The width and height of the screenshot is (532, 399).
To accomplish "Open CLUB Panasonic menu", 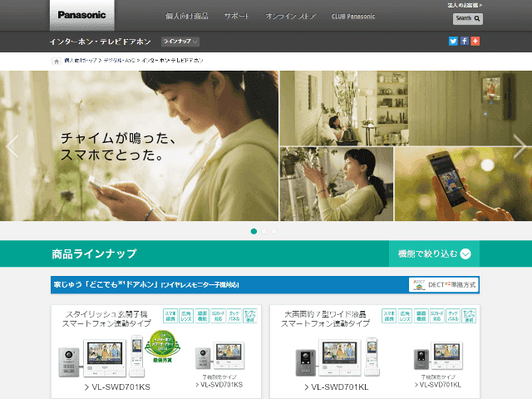I will 353,17.
